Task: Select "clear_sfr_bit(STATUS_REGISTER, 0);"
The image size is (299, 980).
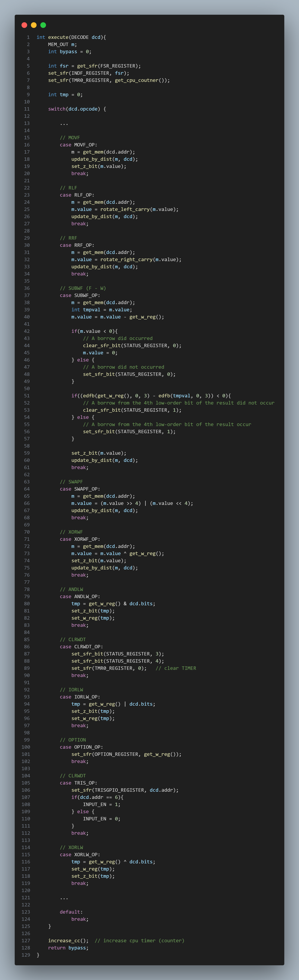Action: pyautogui.click(x=132, y=346)
